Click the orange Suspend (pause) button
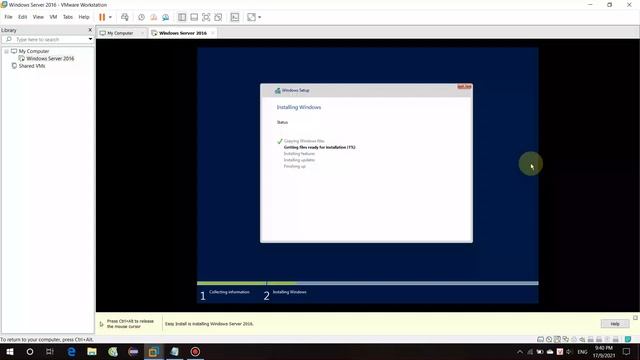This screenshot has height=360, width=640. pyautogui.click(x=102, y=17)
